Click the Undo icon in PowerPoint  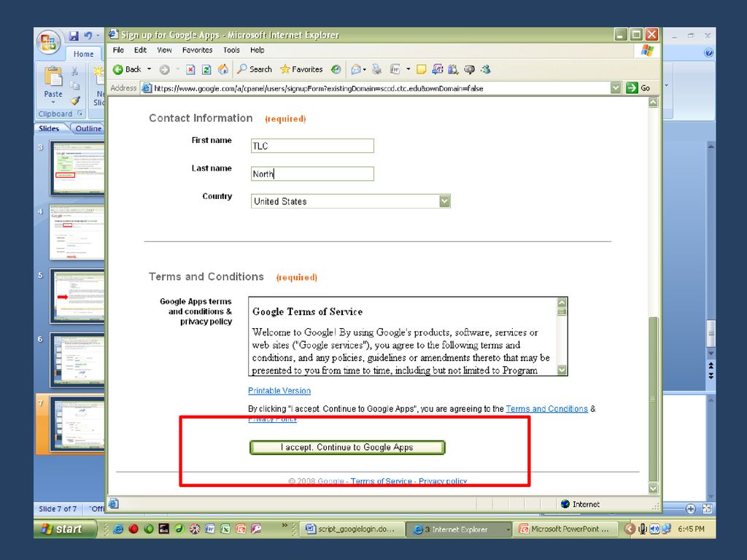[x=88, y=36]
